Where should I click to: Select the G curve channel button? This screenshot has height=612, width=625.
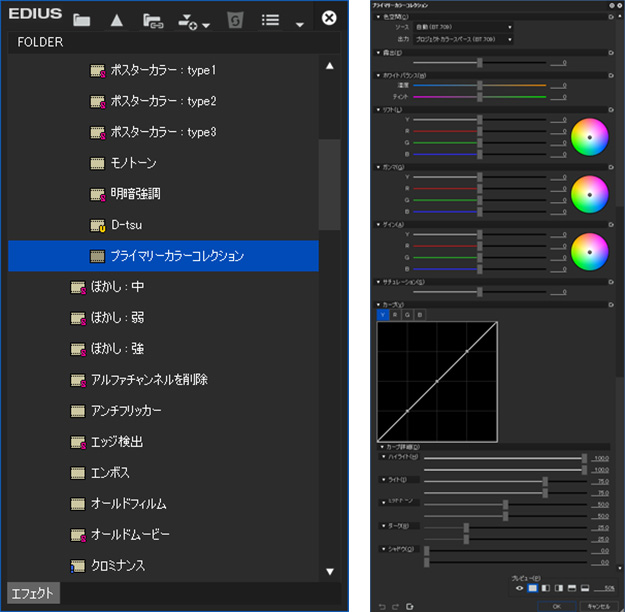click(x=407, y=314)
